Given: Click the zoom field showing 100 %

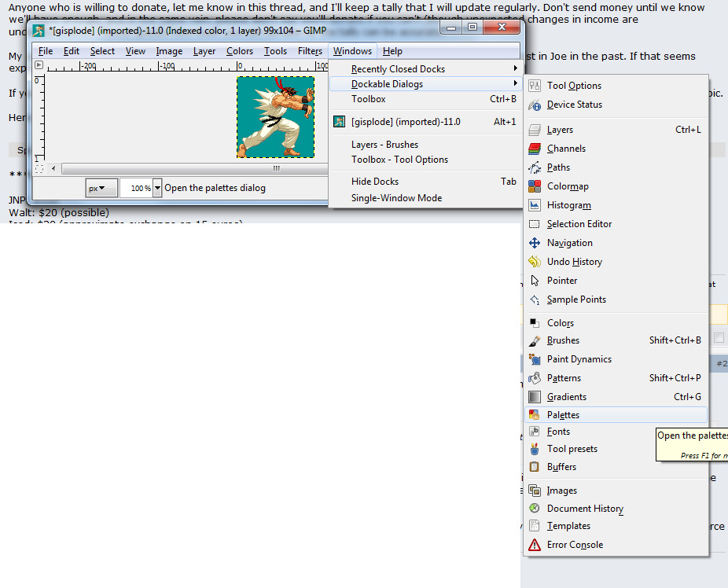Looking at the screenshot, I should (x=137, y=188).
